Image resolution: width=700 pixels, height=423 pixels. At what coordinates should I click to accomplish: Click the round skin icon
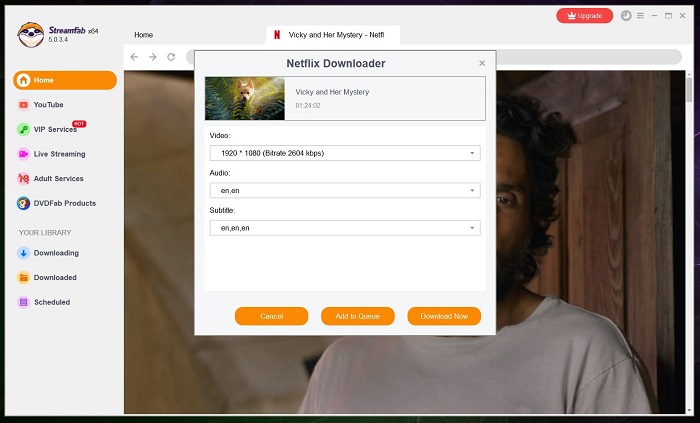click(x=626, y=16)
